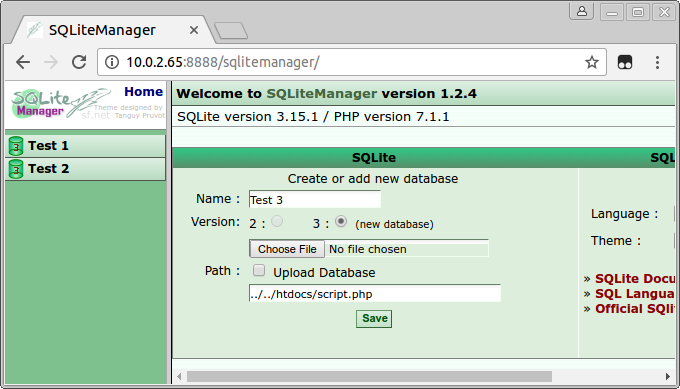Open the SQL Language link
The height and width of the screenshot is (389, 680).
tap(635, 294)
